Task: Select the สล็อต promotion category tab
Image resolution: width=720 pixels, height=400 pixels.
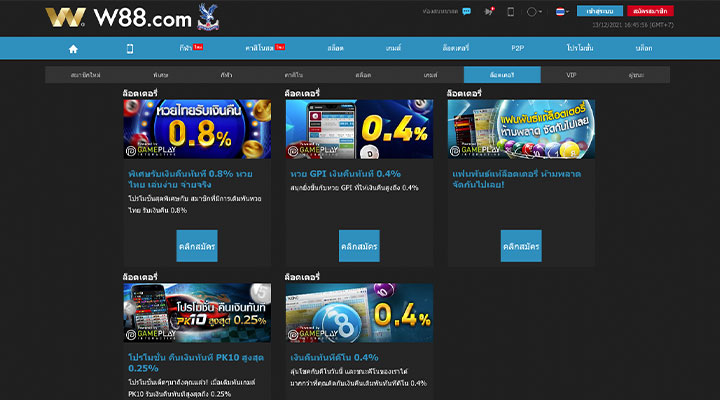Action: pyautogui.click(x=363, y=75)
